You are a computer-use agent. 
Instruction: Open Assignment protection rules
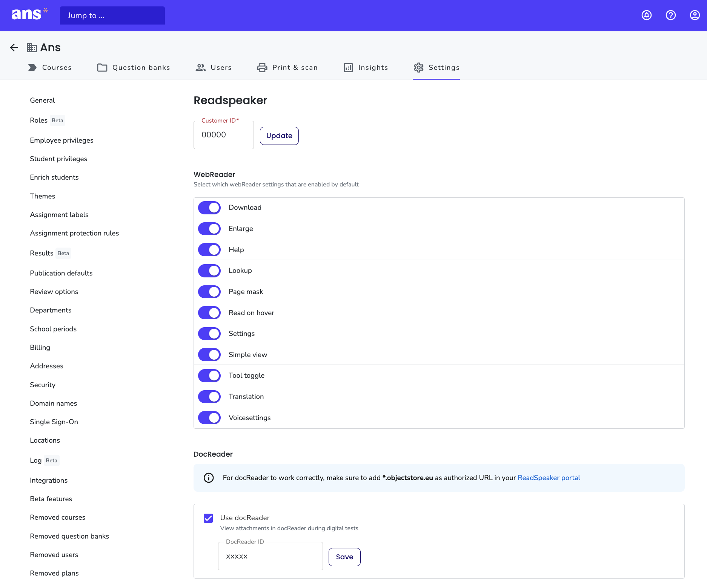click(x=74, y=233)
